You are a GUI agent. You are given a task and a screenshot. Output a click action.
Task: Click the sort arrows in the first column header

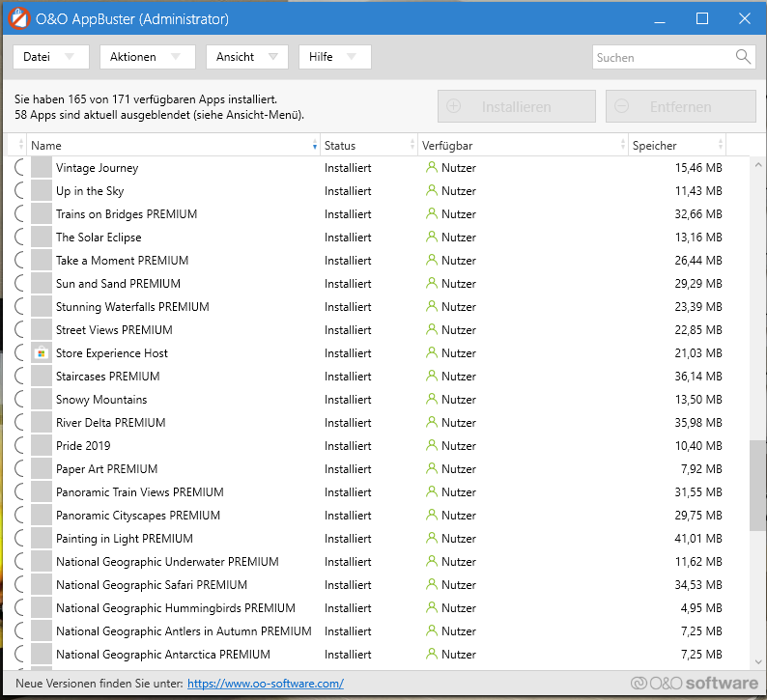(20, 144)
